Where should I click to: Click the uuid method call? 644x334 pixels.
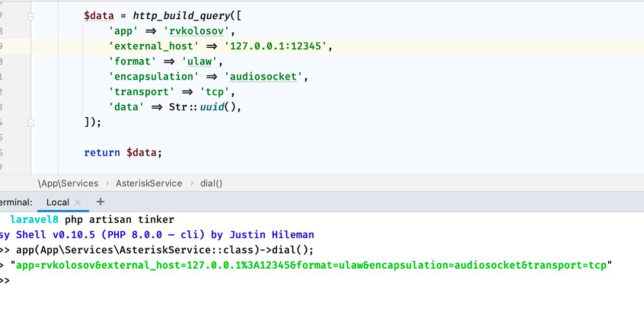[x=212, y=107]
